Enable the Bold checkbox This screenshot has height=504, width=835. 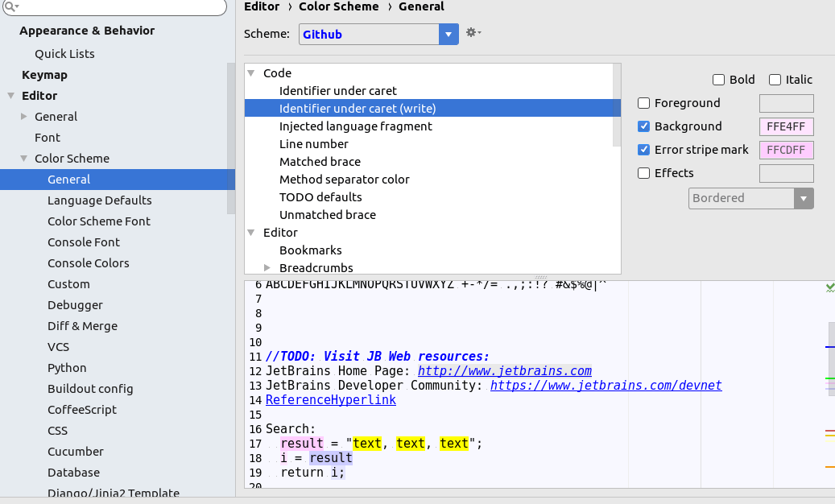[717, 79]
